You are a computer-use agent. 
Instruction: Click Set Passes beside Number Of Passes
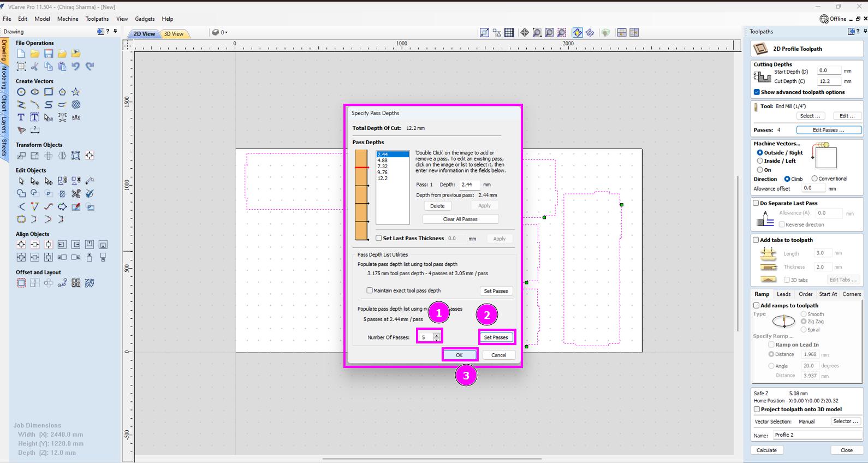[x=496, y=337]
